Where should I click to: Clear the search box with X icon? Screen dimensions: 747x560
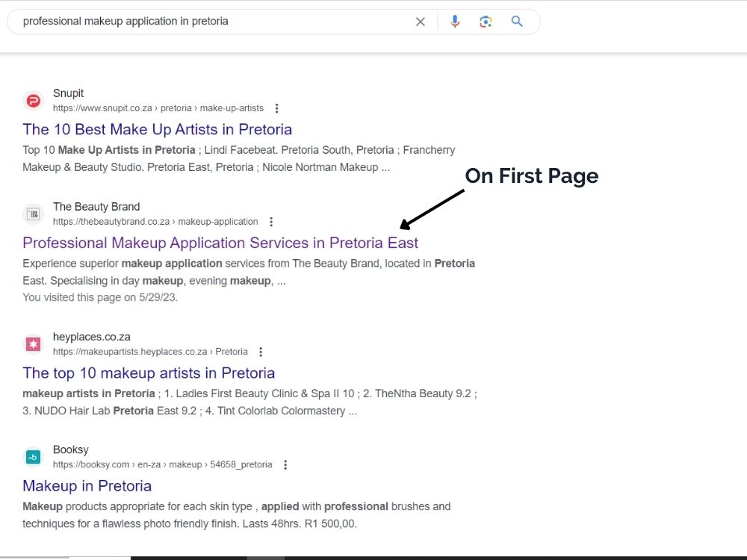click(x=420, y=22)
